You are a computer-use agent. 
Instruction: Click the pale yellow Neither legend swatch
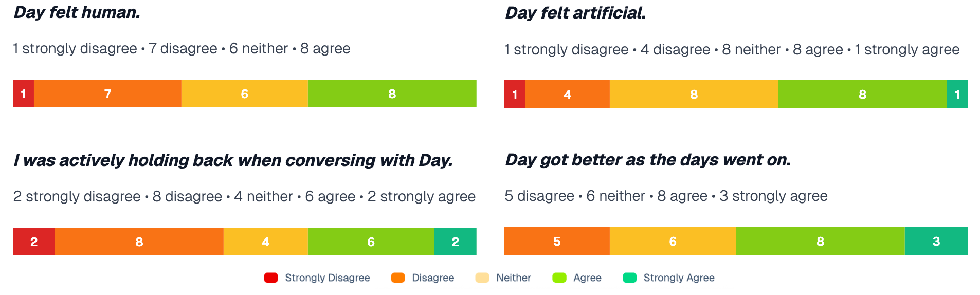tap(482, 278)
